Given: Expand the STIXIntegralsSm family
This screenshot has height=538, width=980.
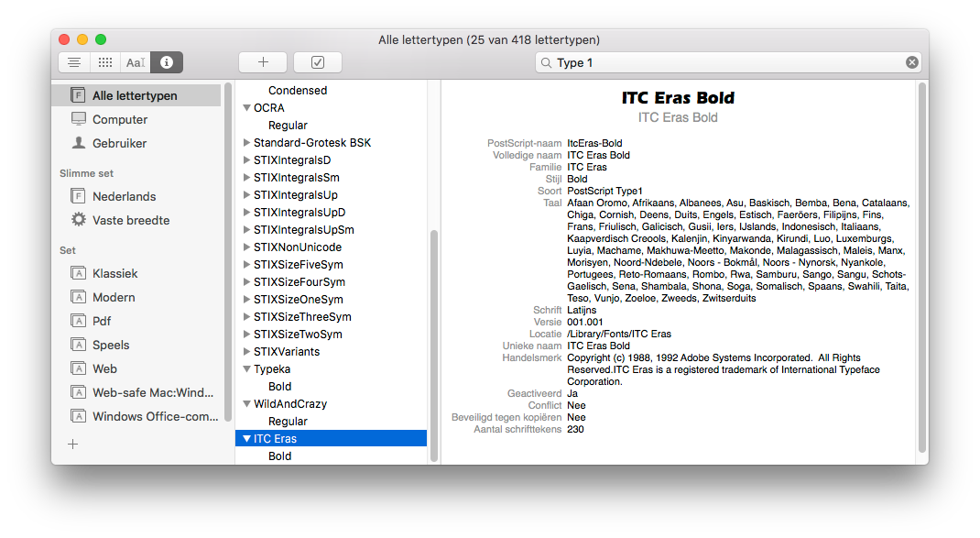Looking at the screenshot, I should coord(247,178).
